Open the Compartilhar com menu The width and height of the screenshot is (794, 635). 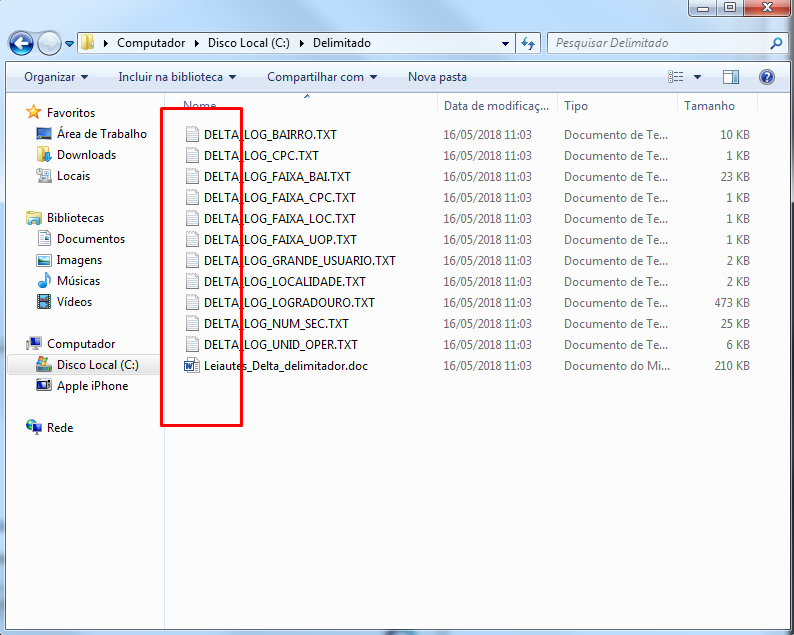coord(322,77)
